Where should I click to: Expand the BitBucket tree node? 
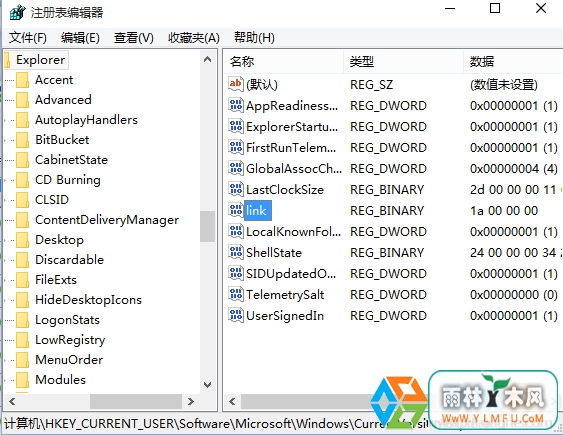pos(5,140)
